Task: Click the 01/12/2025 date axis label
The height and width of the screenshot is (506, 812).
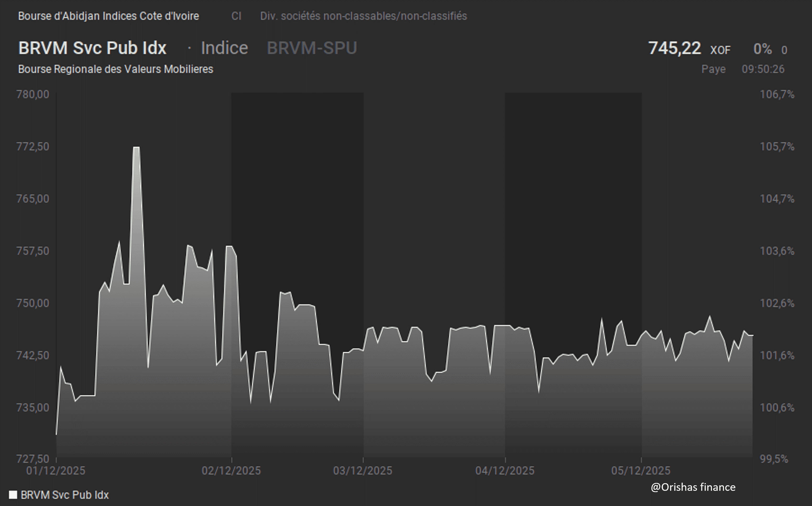Action: tap(56, 471)
